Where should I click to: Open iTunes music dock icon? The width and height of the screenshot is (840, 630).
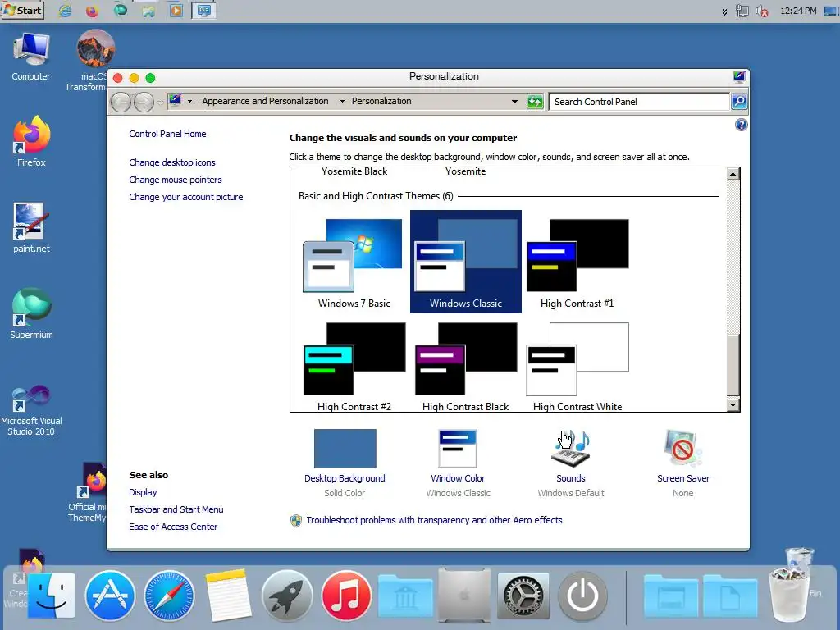point(346,596)
